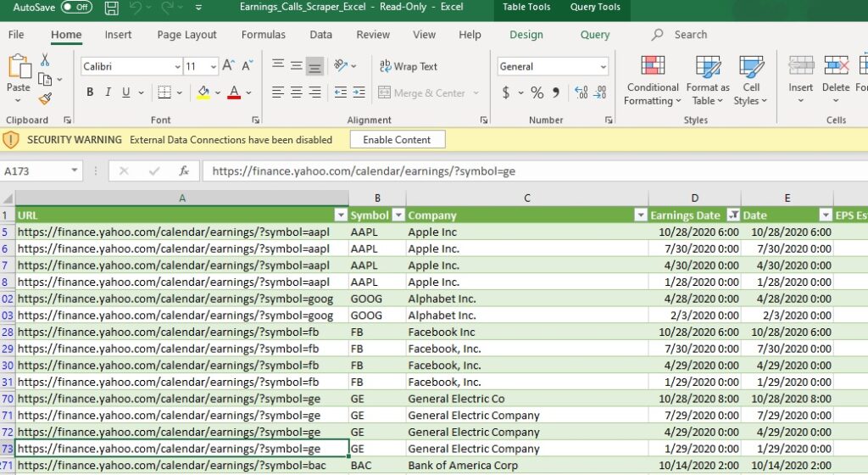The width and height of the screenshot is (868, 475).
Task: Open Customize Quick Access Toolbar dropdown
Action: click(x=198, y=8)
